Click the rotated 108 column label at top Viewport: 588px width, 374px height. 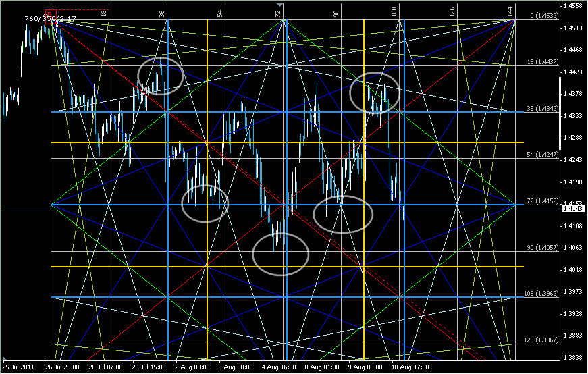394,12
